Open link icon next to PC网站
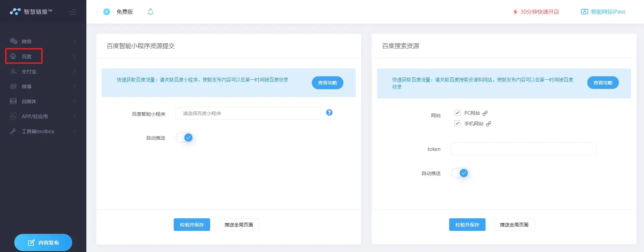Screen dimensions: 644x252 [485, 113]
